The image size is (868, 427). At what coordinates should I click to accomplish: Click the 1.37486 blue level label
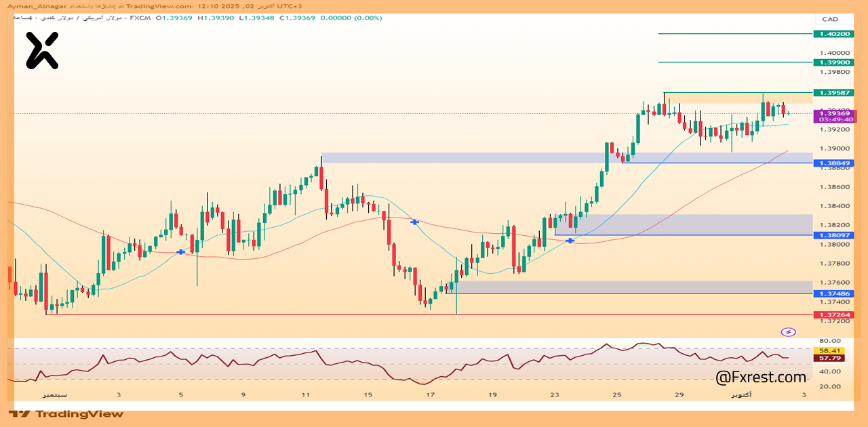pyautogui.click(x=833, y=293)
